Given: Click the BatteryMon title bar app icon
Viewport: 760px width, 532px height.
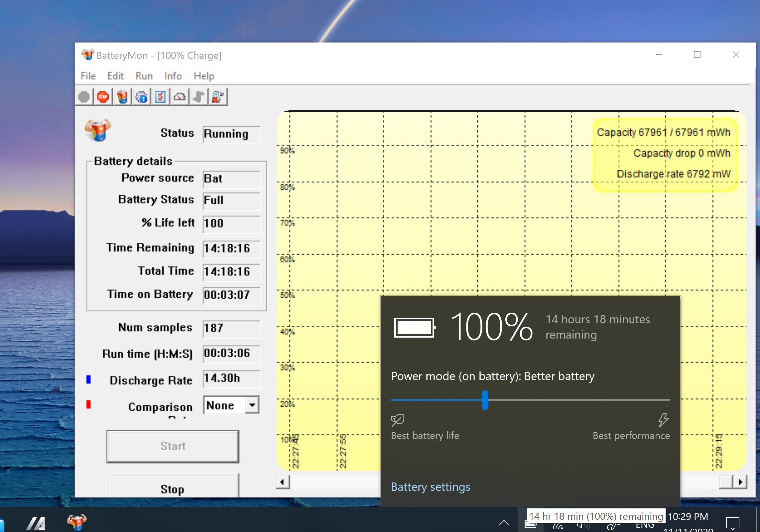Looking at the screenshot, I should (x=88, y=55).
